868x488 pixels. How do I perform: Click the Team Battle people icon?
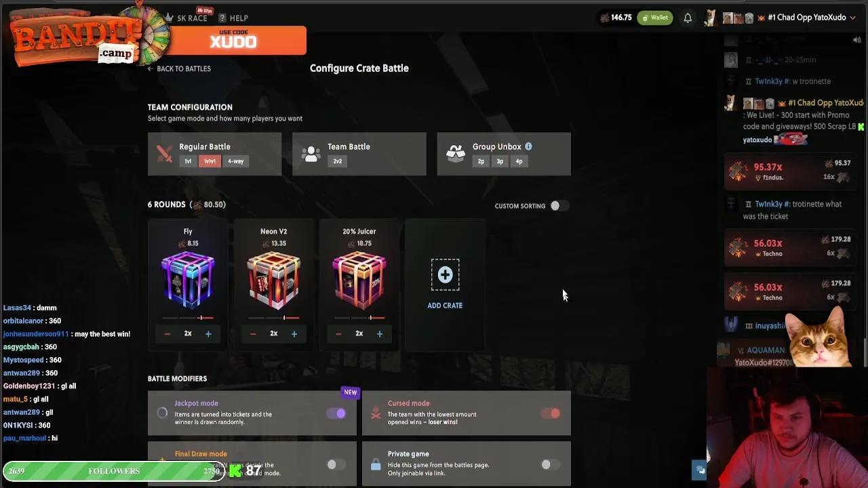tap(311, 154)
